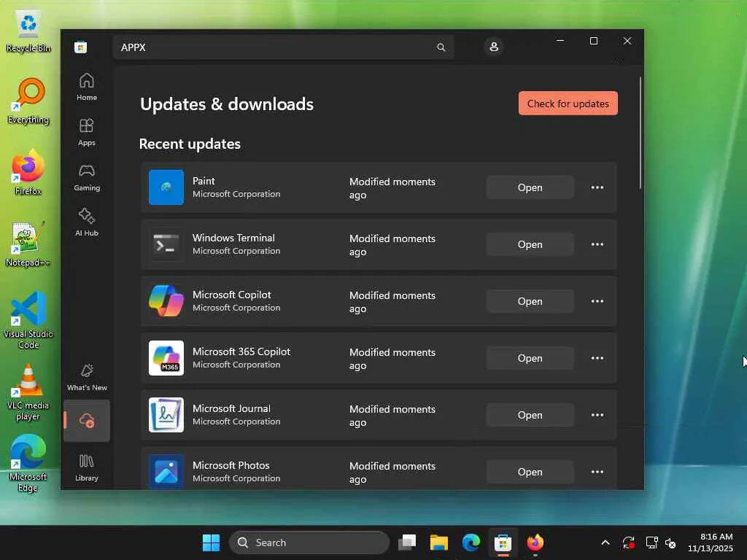Click the taskbar Search box
The image size is (747, 560).
[309, 542]
